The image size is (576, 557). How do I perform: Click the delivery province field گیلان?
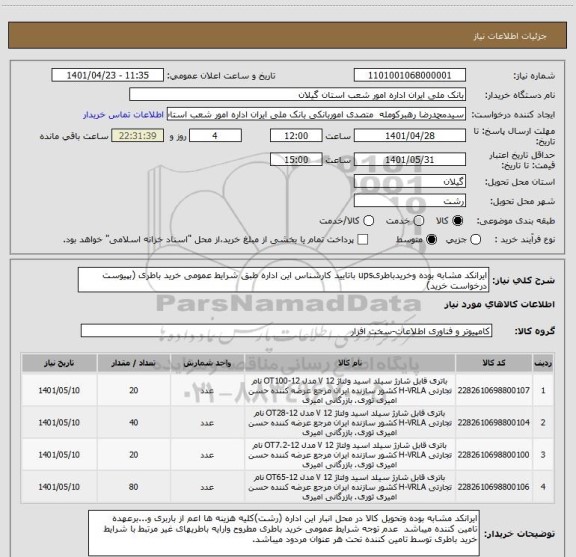tap(410, 181)
